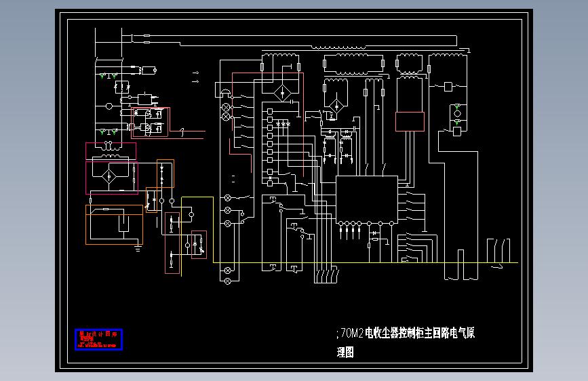
Task: Click the diode bridge symbol below the top-center transformer
Action: click(282, 93)
